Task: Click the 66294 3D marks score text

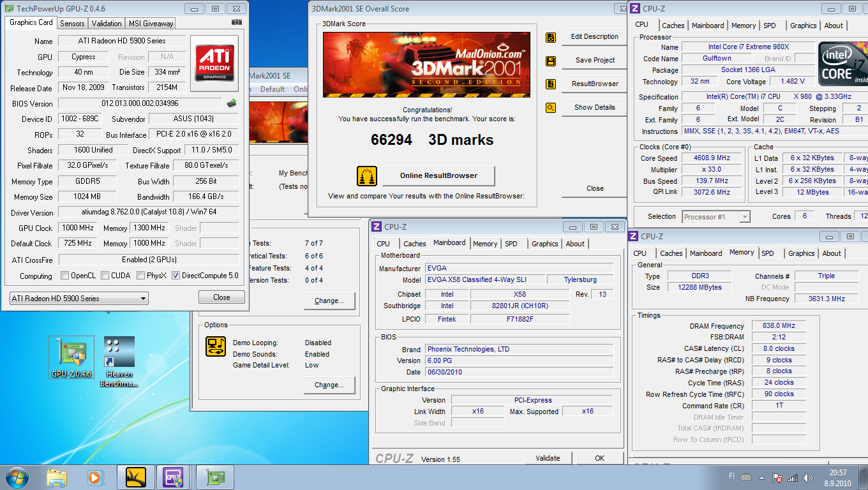Action: [x=432, y=140]
